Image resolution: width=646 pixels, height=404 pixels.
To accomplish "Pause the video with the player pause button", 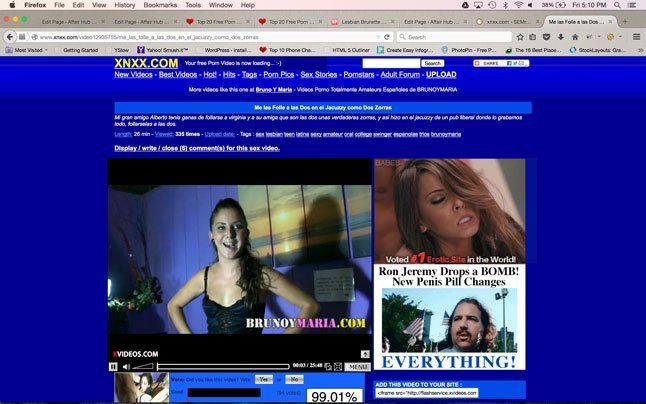I will pyautogui.click(x=114, y=367).
